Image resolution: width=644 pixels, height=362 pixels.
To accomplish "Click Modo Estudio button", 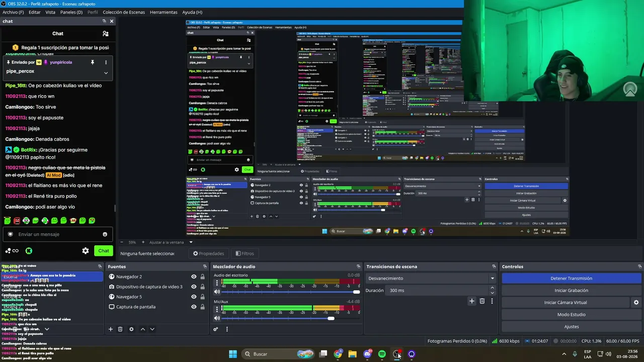I will pyautogui.click(x=571, y=315).
